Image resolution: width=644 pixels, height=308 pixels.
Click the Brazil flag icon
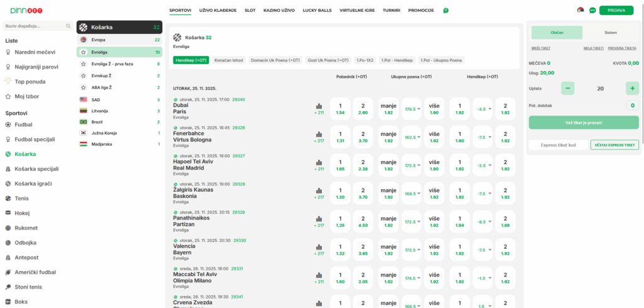point(83,121)
